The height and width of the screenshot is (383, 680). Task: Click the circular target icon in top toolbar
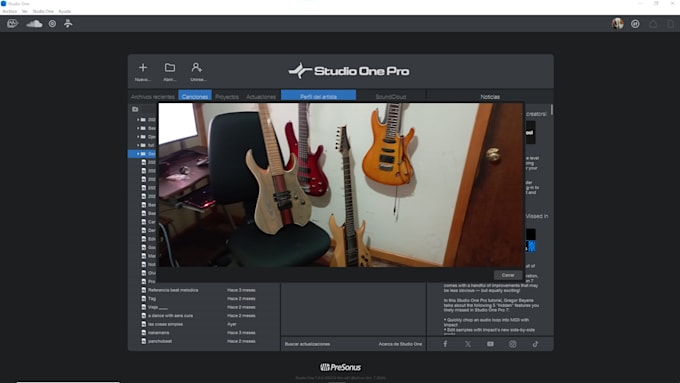click(x=52, y=23)
